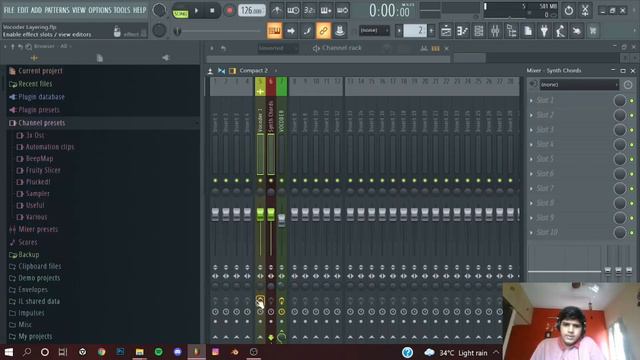Open Windows Start menu

point(9,352)
